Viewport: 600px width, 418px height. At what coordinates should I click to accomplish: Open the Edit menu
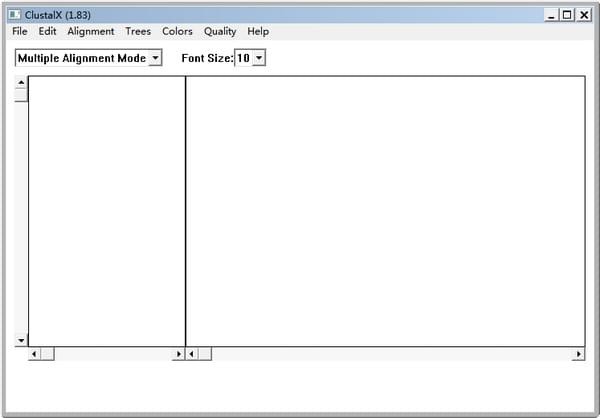click(x=47, y=31)
